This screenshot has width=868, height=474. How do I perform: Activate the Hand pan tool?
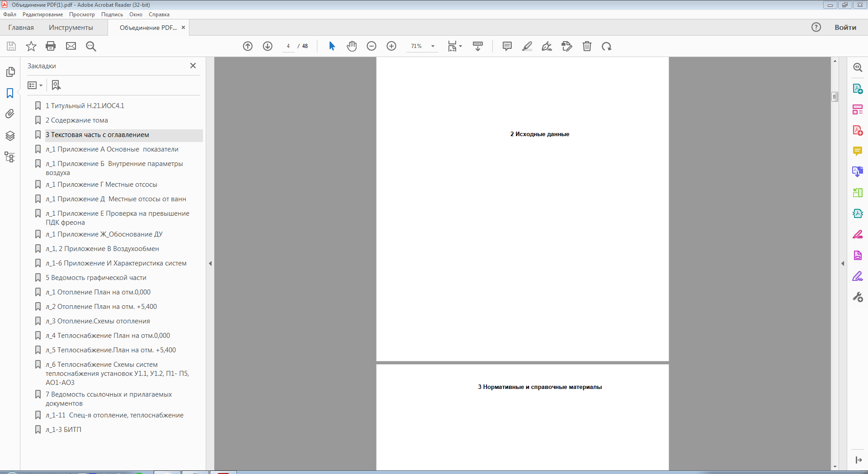pyautogui.click(x=352, y=46)
